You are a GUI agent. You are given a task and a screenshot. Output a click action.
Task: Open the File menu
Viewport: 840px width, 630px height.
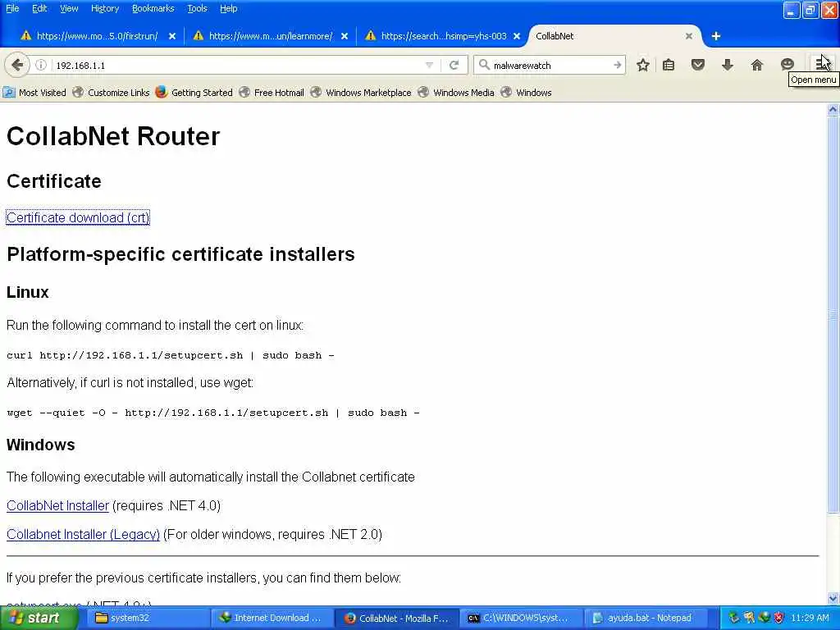12,8
